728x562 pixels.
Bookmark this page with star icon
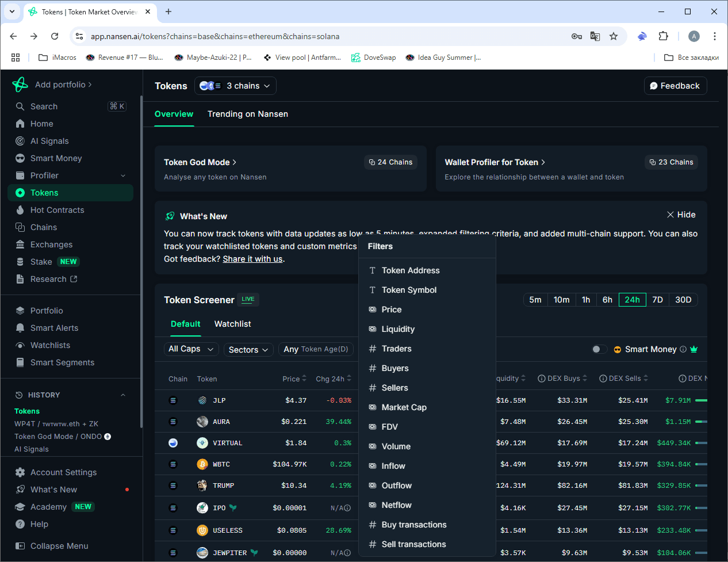point(614,36)
